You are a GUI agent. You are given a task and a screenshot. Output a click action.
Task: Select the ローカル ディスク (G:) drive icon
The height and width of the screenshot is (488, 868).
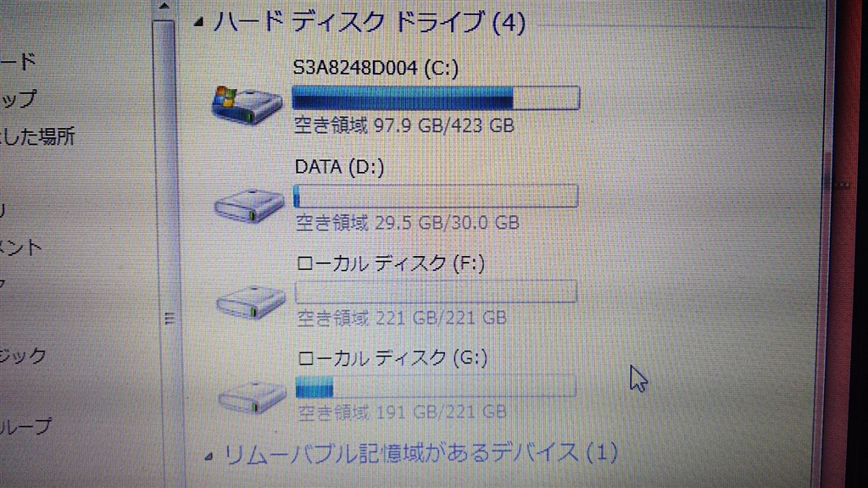tap(252, 396)
